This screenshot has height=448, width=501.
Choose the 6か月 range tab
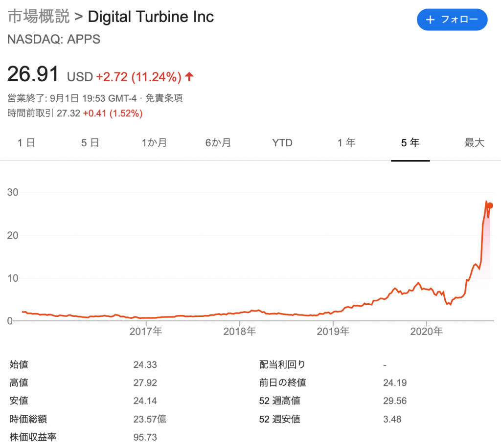pos(218,143)
